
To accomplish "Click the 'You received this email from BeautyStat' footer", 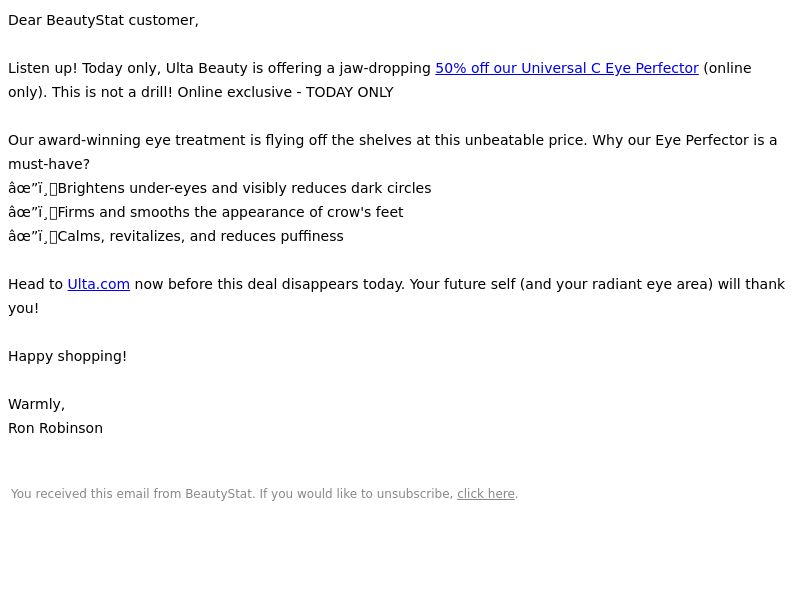I will tap(132, 494).
